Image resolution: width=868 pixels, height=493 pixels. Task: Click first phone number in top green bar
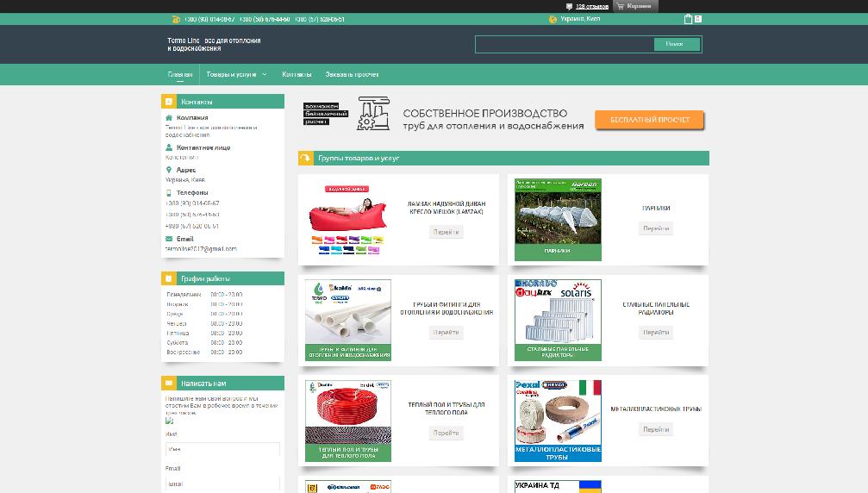pos(209,19)
